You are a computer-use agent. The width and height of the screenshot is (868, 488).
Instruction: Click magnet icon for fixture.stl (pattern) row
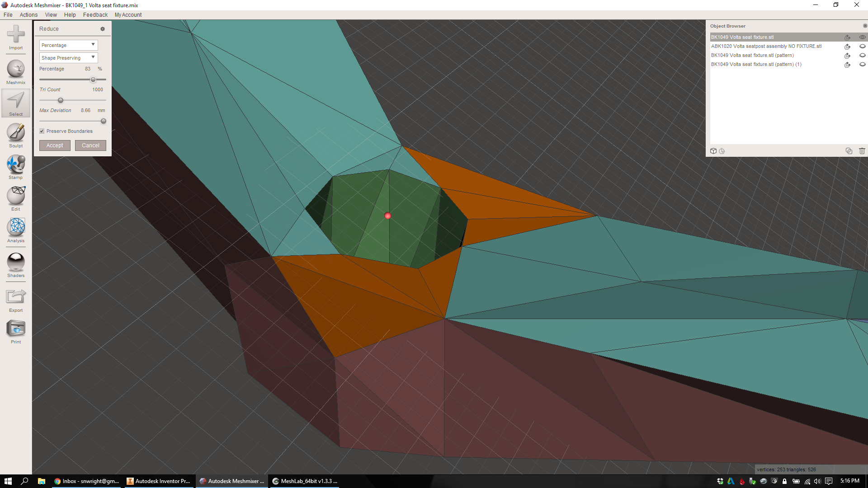tap(848, 56)
